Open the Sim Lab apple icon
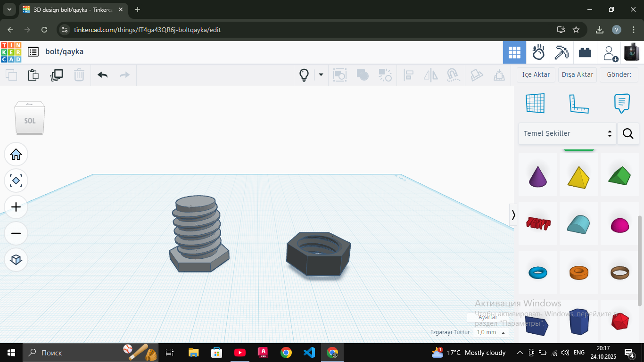This screenshot has width=644, height=362. coord(538,52)
